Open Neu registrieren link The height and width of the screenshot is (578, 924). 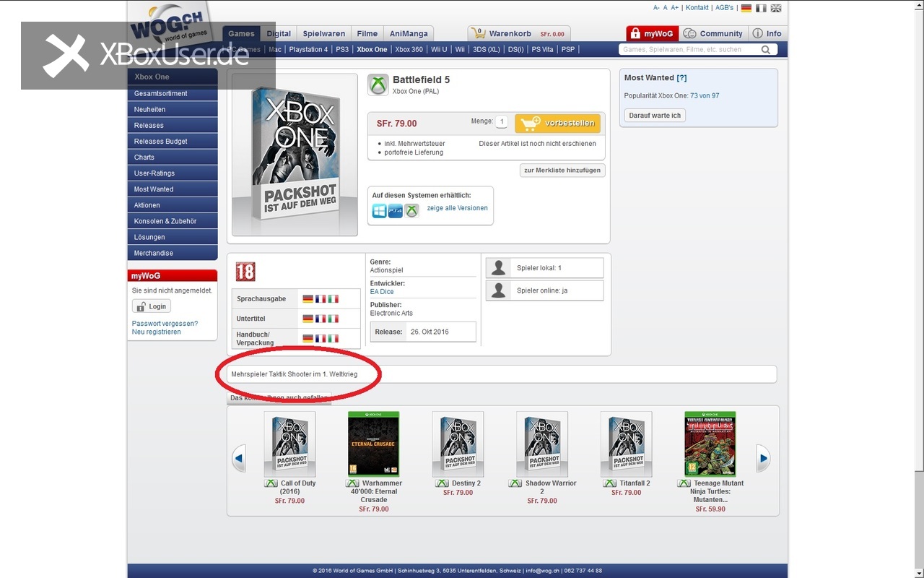pos(157,332)
